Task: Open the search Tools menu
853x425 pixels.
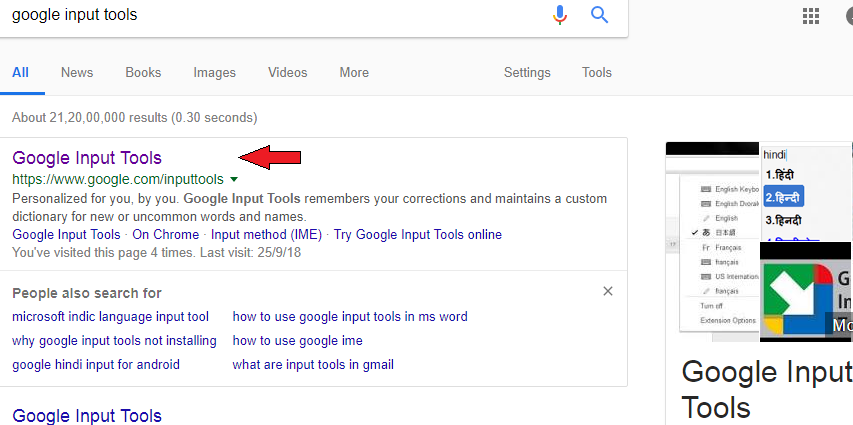Action: [597, 72]
